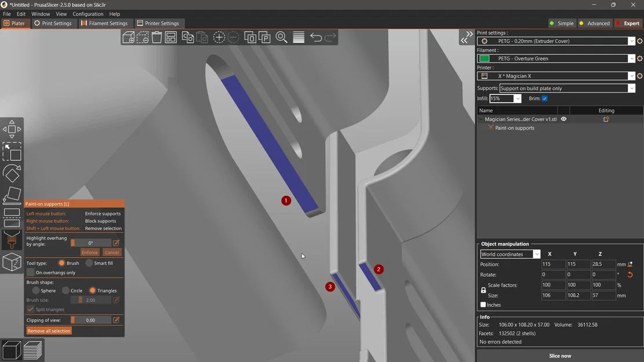Click the Redo arrow icon

330,37
